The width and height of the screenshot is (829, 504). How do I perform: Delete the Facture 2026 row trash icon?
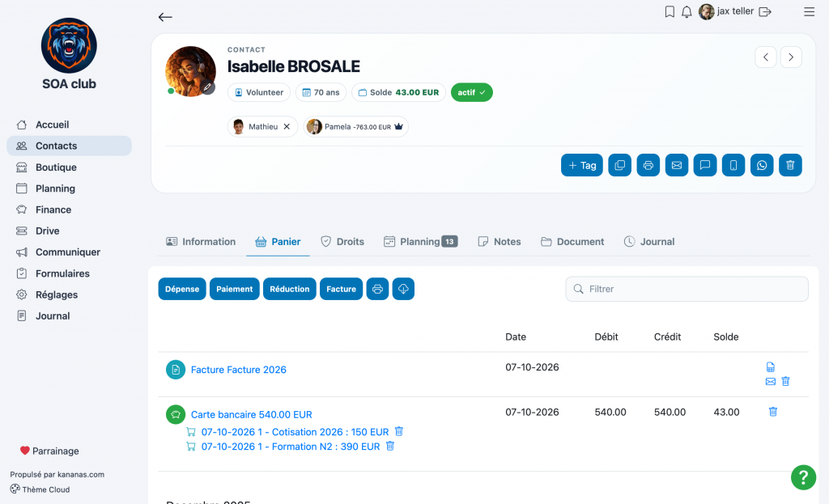(785, 381)
